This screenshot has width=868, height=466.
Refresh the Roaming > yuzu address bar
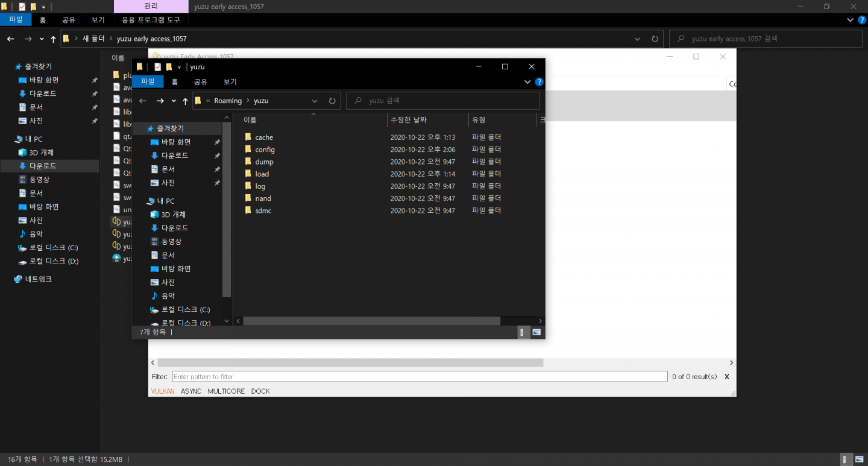pyautogui.click(x=332, y=101)
